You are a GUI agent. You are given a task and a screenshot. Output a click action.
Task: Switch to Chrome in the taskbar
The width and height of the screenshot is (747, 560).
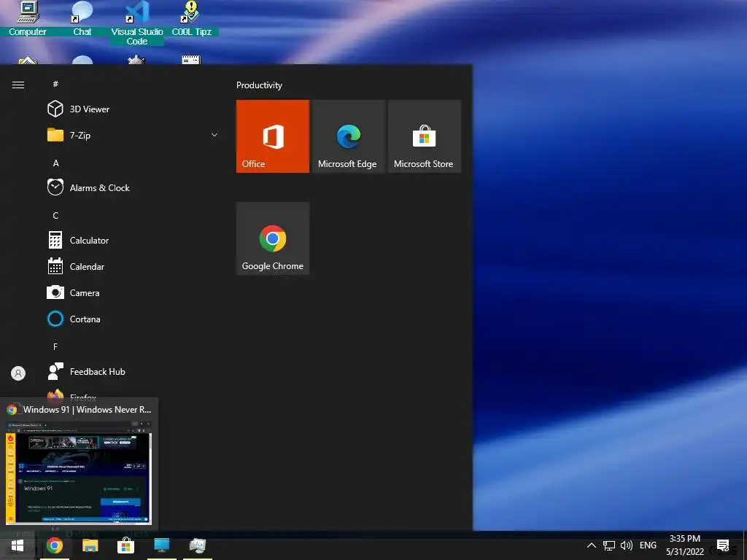point(54,545)
